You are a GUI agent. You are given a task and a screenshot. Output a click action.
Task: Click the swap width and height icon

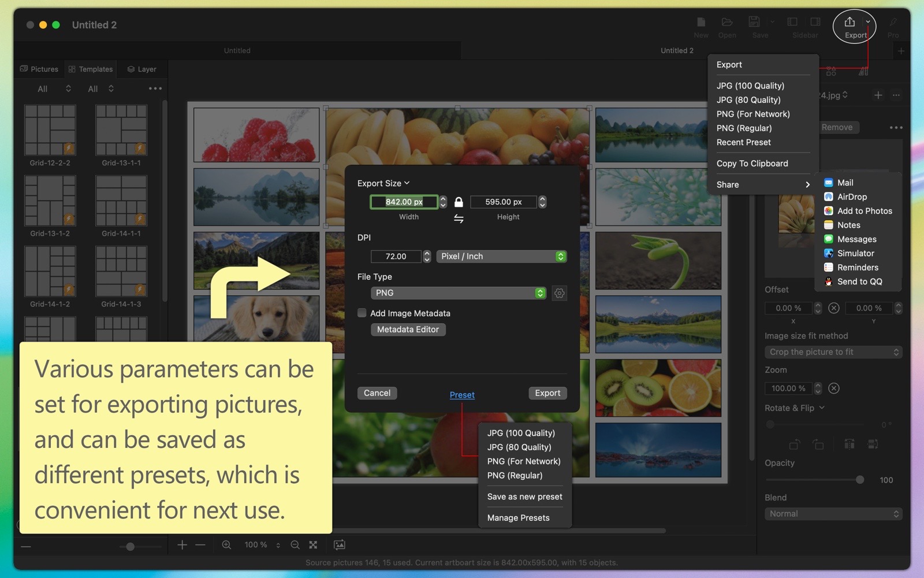tap(459, 218)
